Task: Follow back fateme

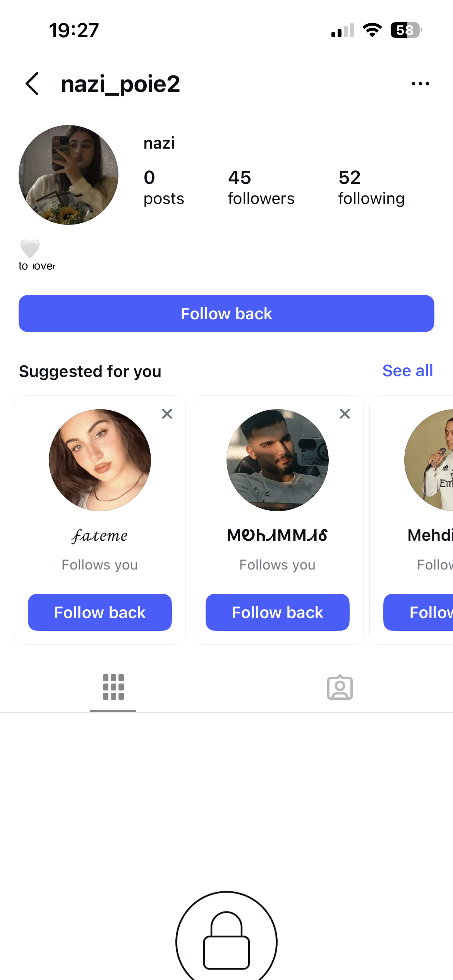Action: (100, 612)
